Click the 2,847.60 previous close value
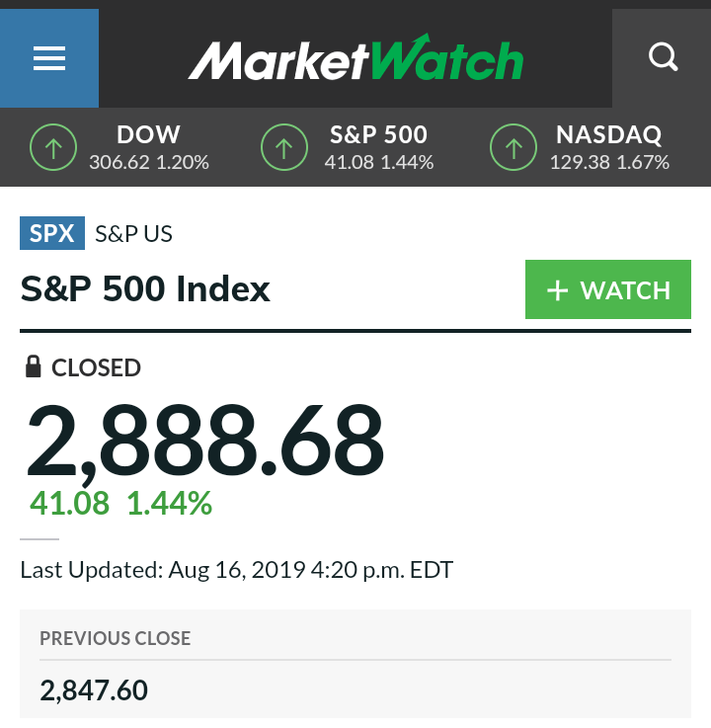Viewport: 711px width, 728px height. 94,689
